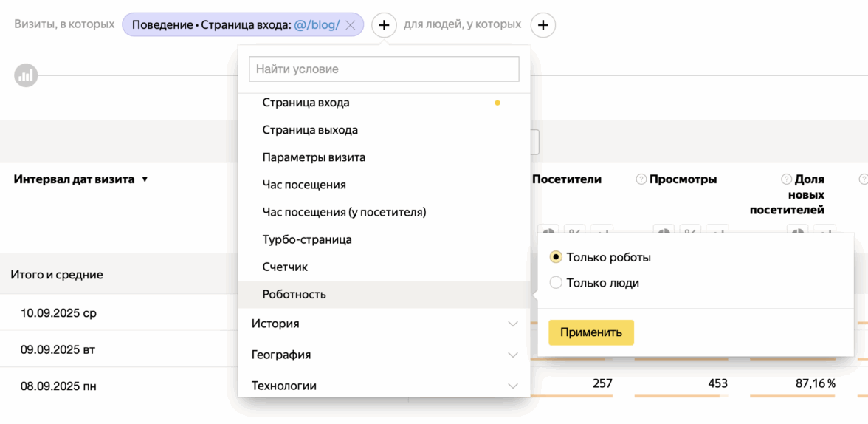The width and height of the screenshot is (868, 424).
Task: Add a visit condition with the plus button
Action: click(384, 25)
